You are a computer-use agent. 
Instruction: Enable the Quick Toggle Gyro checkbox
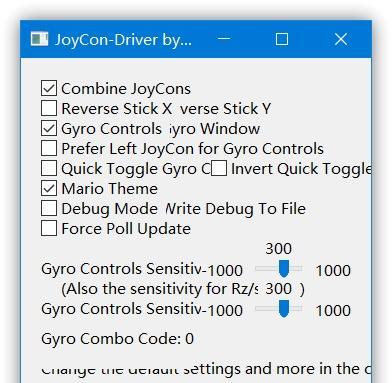[x=49, y=168]
